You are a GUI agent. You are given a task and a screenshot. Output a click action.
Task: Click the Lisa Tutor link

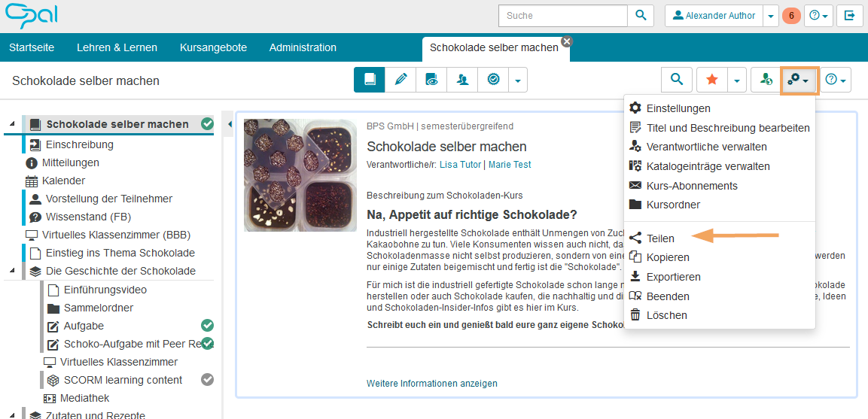461,165
